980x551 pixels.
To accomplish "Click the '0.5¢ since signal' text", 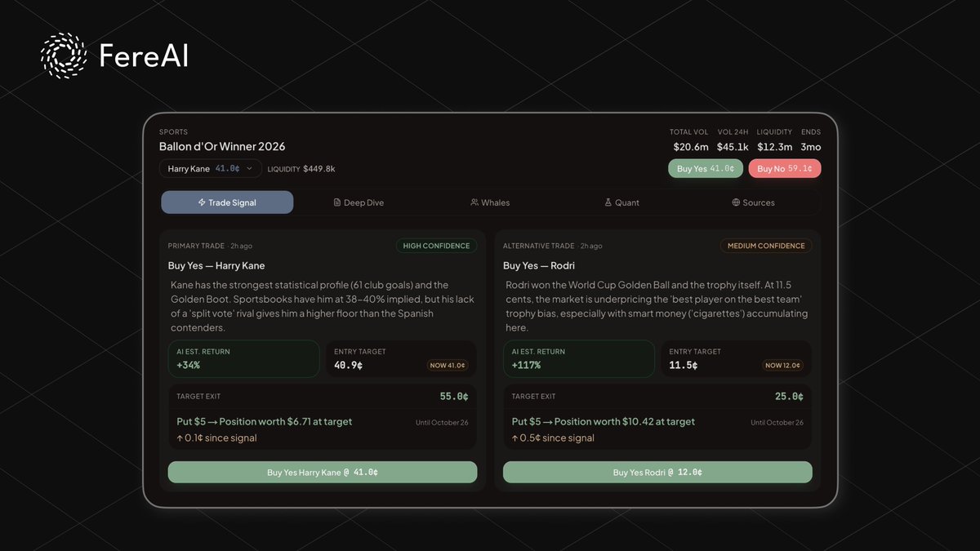I will point(557,438).
